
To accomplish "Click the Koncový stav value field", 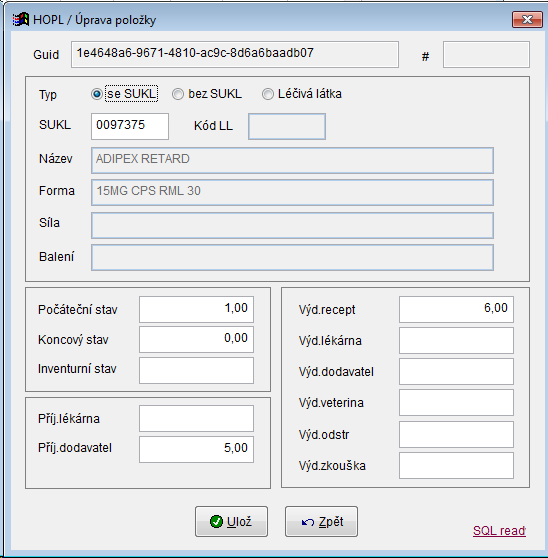I will [196, 339].
